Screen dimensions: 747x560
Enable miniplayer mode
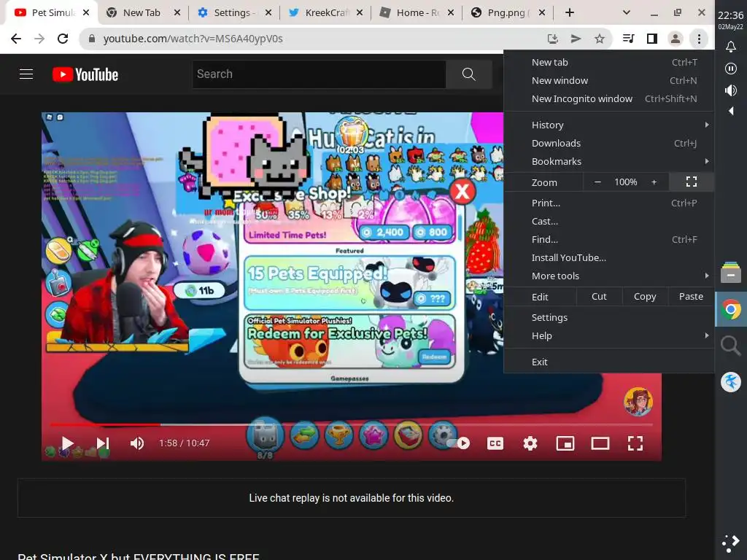[565, 443]
